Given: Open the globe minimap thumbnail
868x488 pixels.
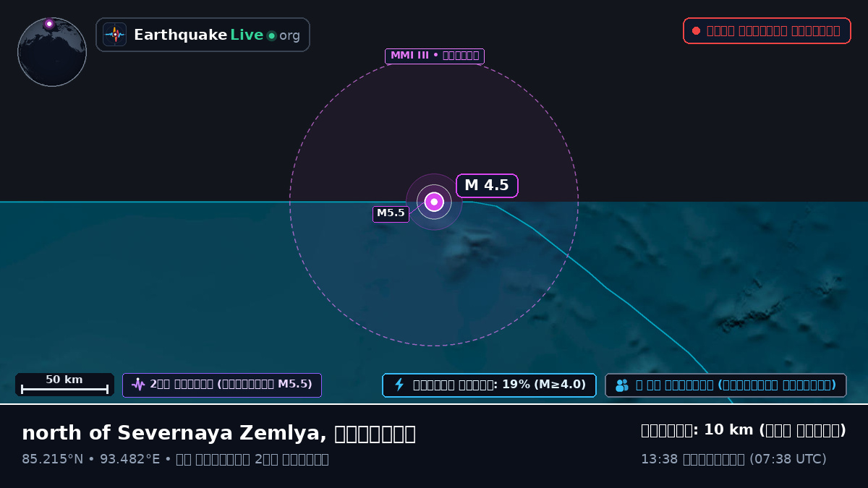Looking at the screenshot, I should tap(52, 52).
